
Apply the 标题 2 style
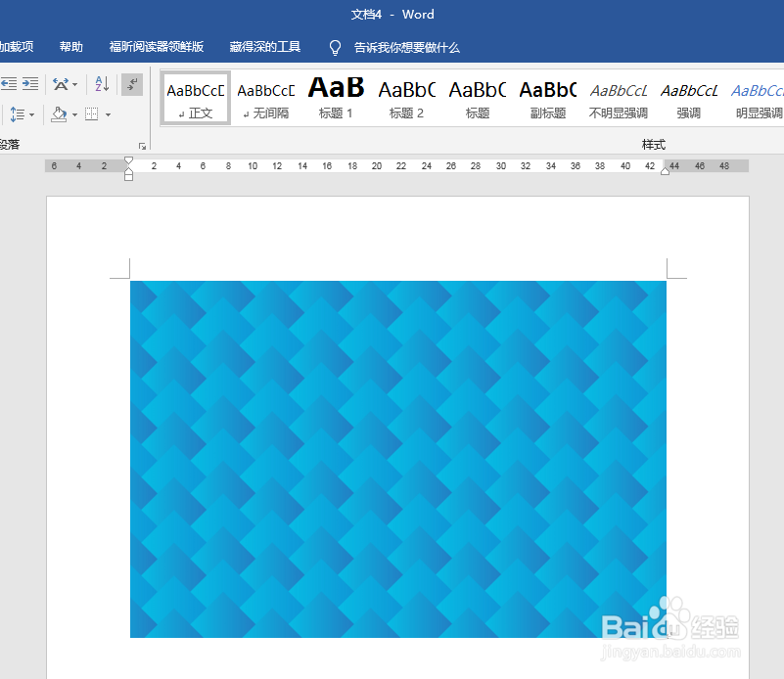click(406, 98)
